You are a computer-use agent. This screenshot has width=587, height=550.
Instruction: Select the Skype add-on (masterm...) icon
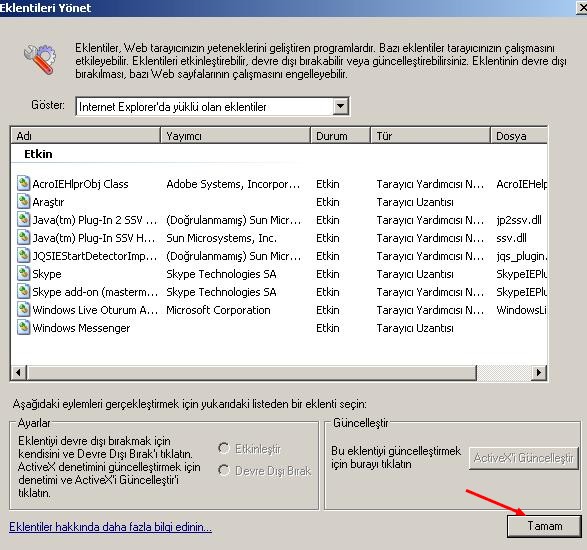23,291
